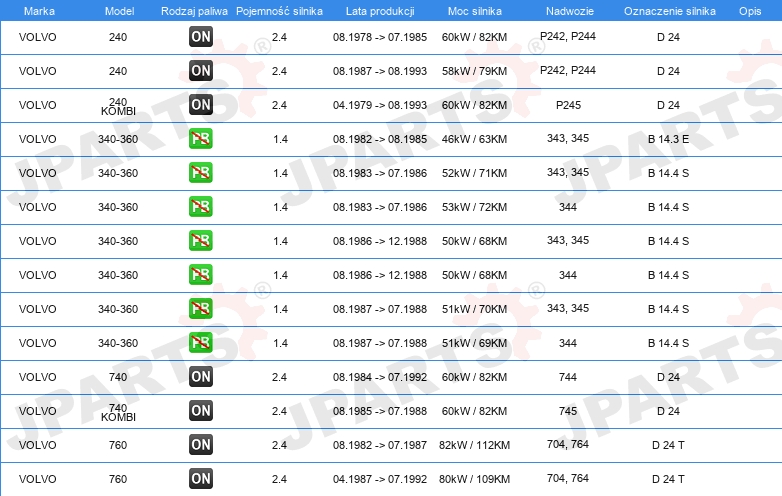Click the Oznaczenie silnika column header
This screenshot has height=496, width=782.
(x=670, y=11)
